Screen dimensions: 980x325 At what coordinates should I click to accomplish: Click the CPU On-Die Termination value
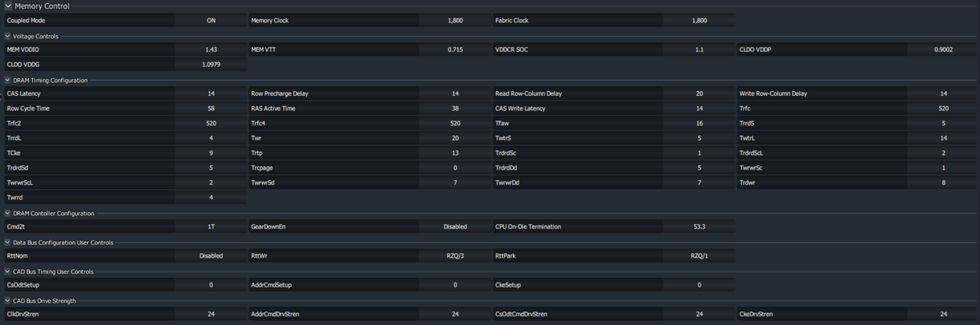click(699, 227)
